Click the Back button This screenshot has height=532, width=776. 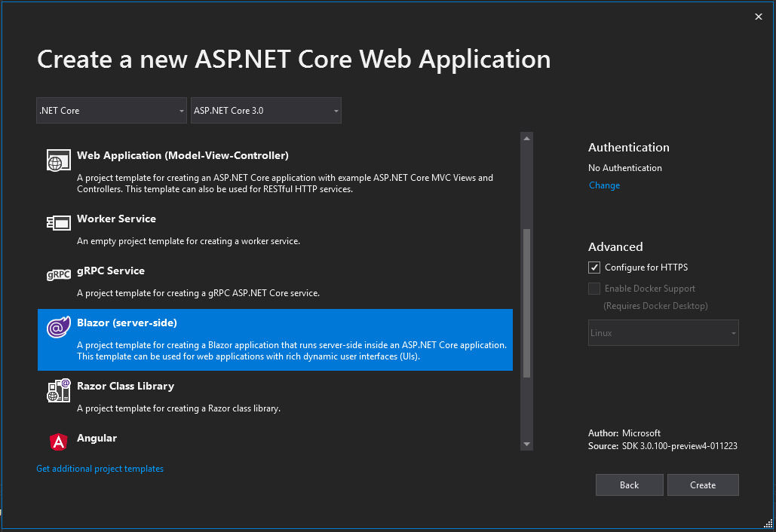(629, 485)
